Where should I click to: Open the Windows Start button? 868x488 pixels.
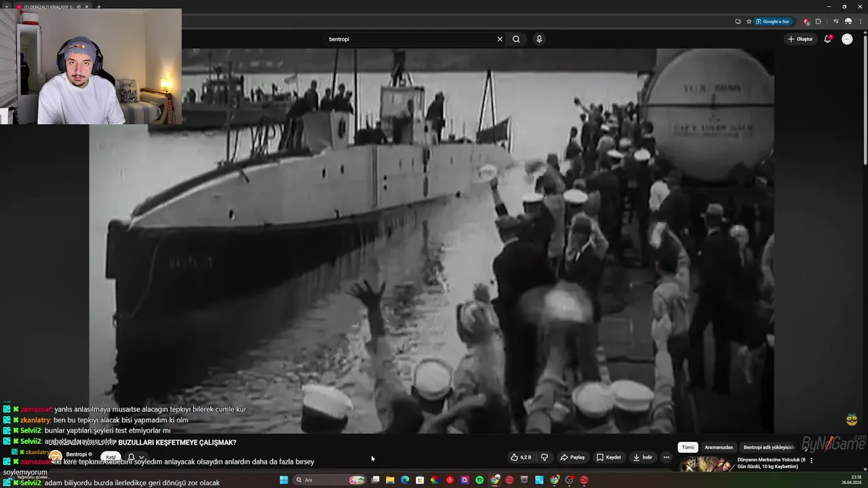[283, 480]
